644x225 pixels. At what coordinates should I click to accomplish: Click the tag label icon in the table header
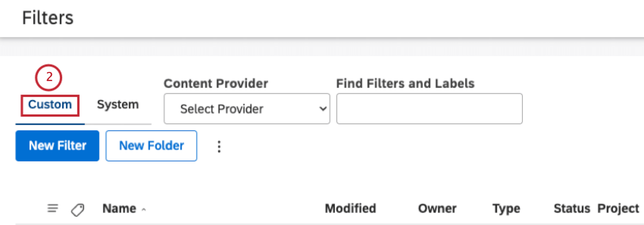tap(77, 208)
